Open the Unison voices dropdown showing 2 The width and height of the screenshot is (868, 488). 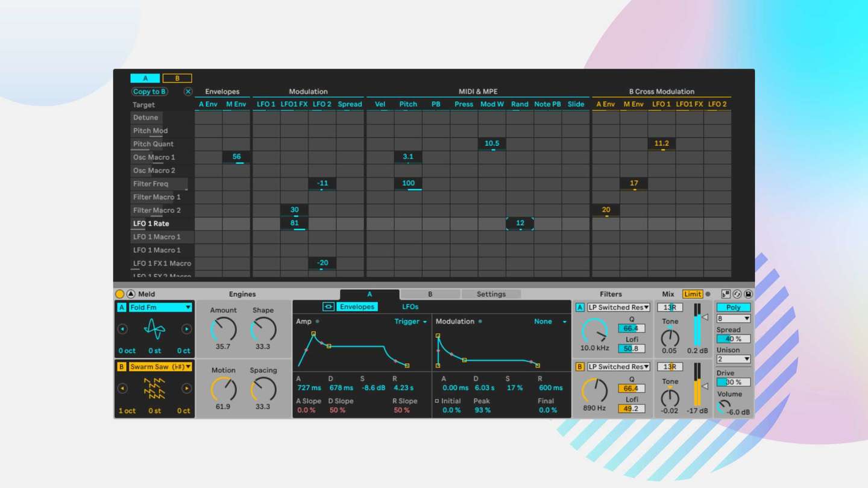(x=734, y=359)
